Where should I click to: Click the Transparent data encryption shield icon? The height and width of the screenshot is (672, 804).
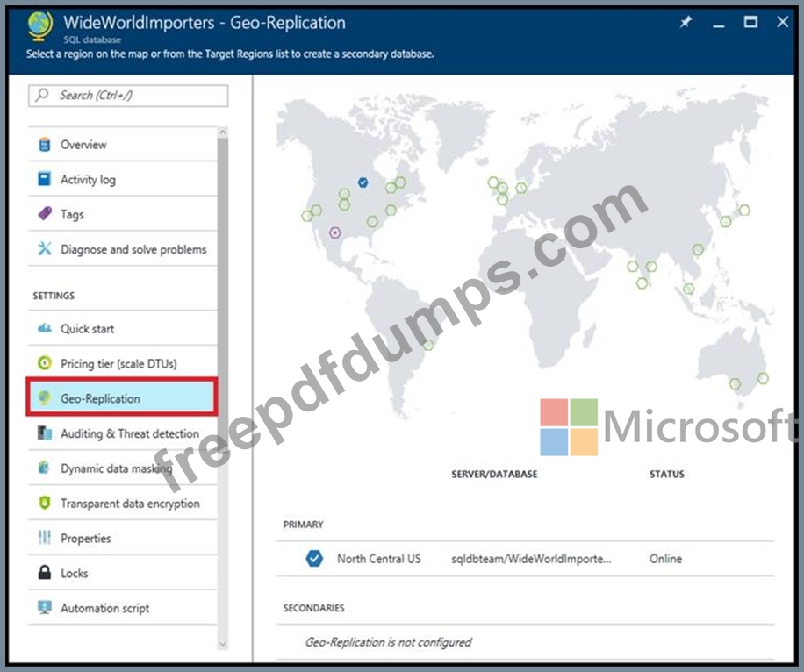pyautogui.click(x=45, y=503)
